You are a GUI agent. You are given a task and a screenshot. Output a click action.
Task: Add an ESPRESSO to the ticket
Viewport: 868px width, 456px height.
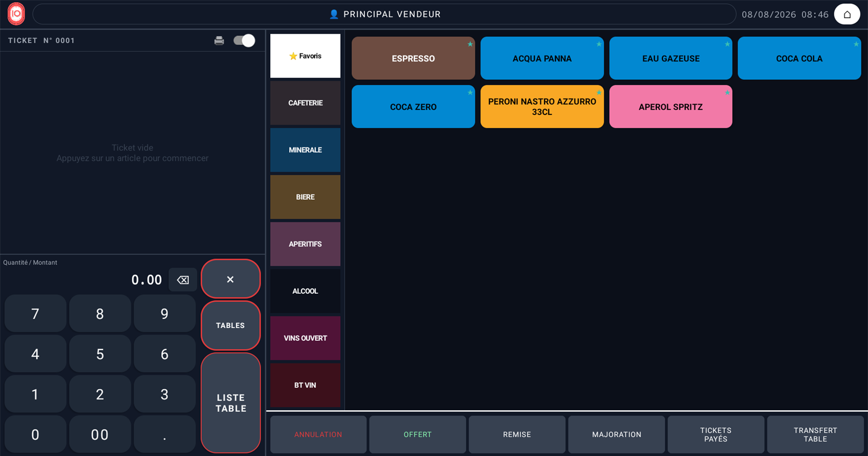[413, 58]
